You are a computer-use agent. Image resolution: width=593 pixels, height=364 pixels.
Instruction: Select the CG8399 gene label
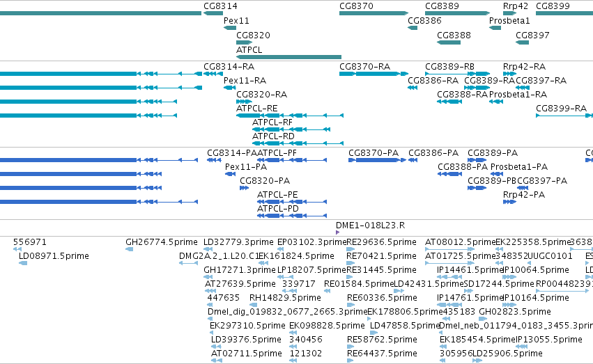(x=553, y=6)
